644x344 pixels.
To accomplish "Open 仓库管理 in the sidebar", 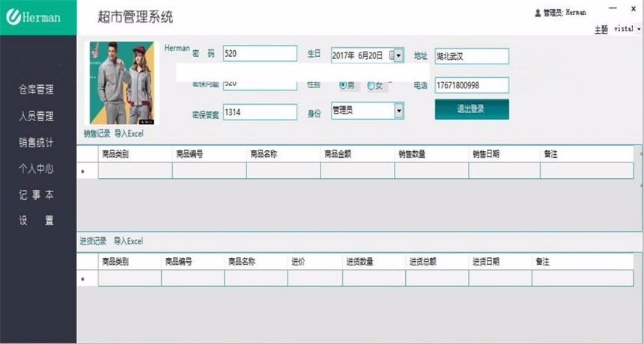I will tap(36, 90).
